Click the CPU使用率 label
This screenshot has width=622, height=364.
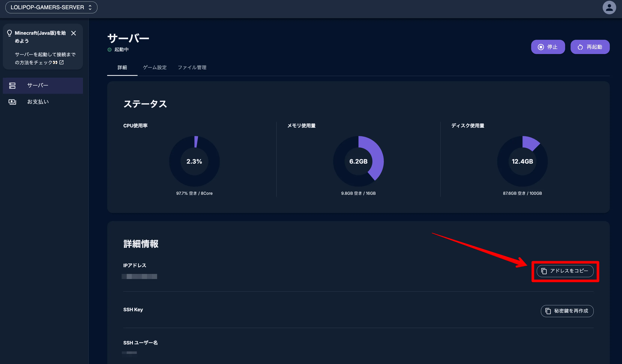[x=135, y=126]
